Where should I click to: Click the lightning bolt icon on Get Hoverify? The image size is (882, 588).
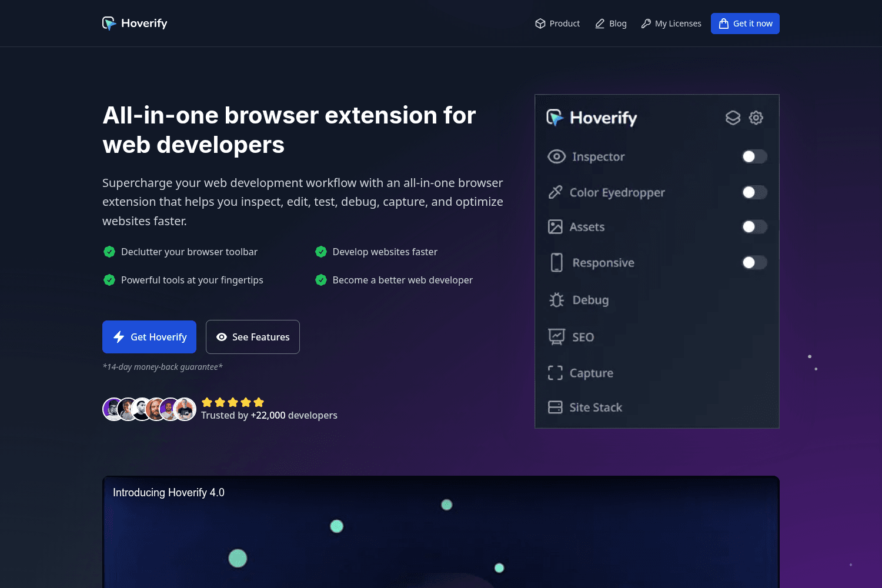[119, 337]
